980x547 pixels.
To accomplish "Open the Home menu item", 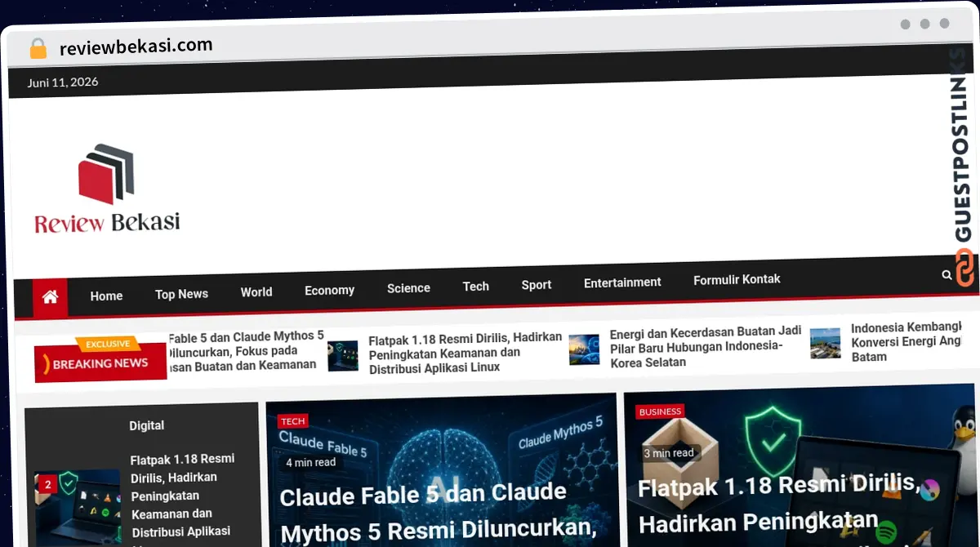I will 106,296.
